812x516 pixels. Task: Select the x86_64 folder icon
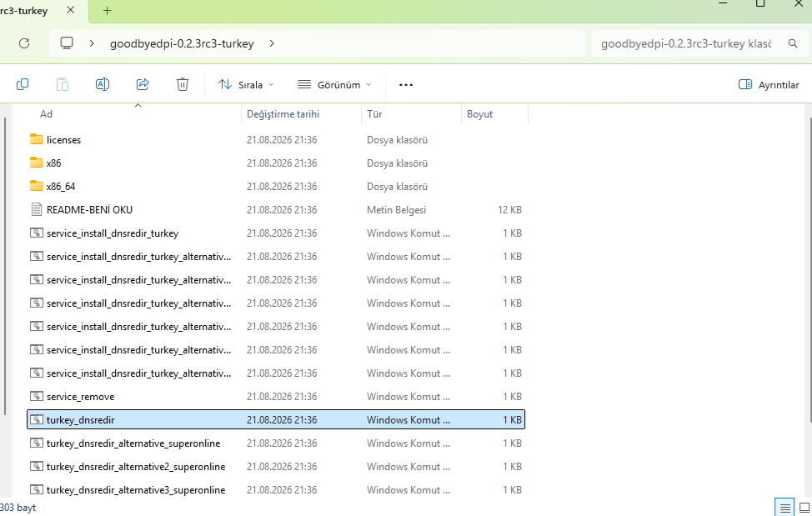tap(36, 186)
